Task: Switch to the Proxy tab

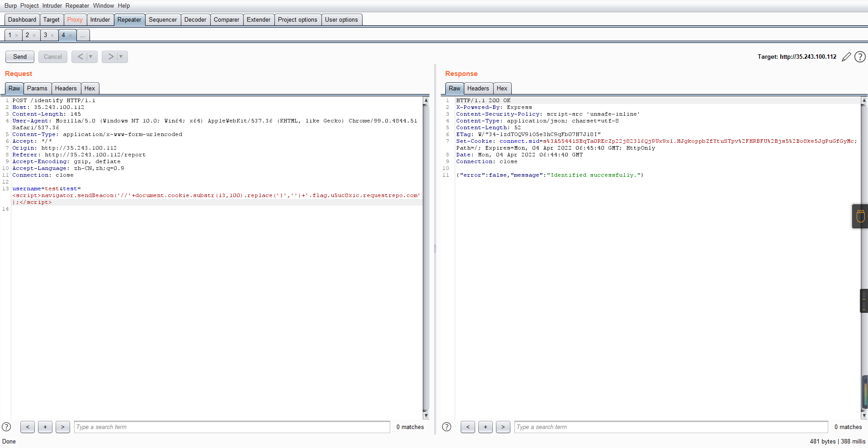Action: [75, 19]
